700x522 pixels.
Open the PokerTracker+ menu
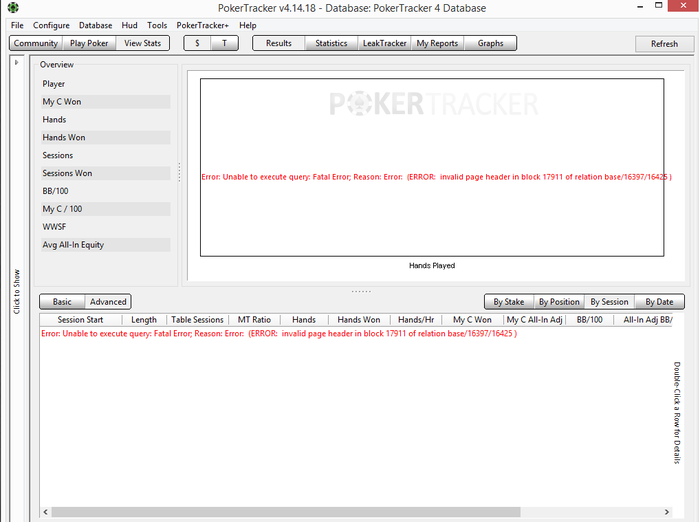click(202, 25)
